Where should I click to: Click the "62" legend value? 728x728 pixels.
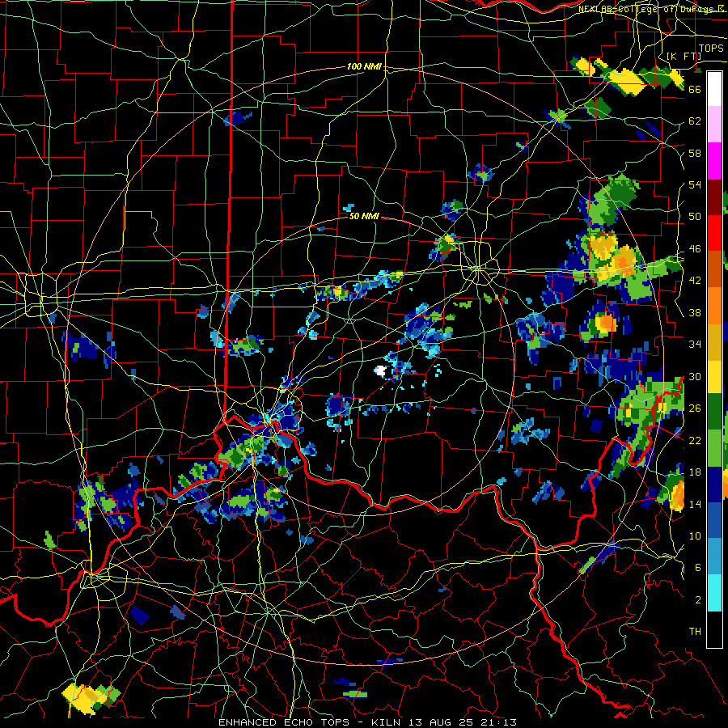(x=695, y=121)
